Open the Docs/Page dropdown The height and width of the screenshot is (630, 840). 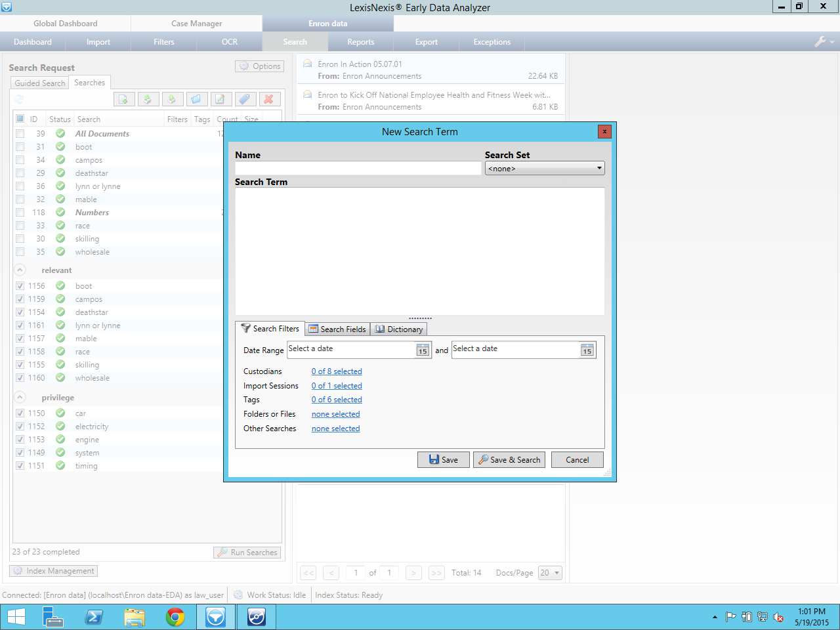pos(550,573)
